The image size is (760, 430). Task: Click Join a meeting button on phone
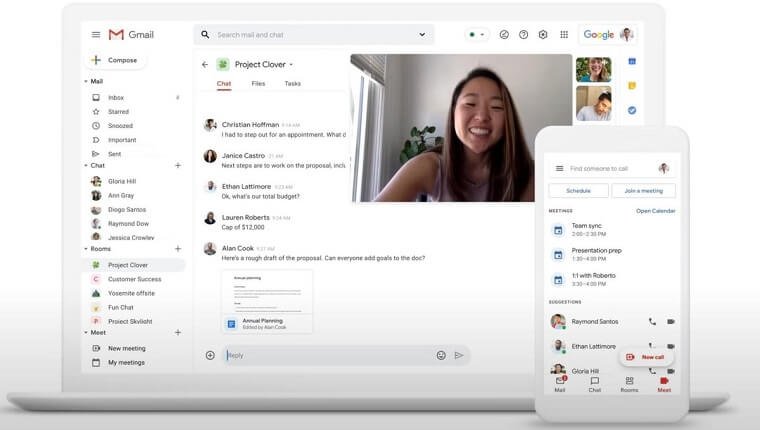tap(644, 191)
